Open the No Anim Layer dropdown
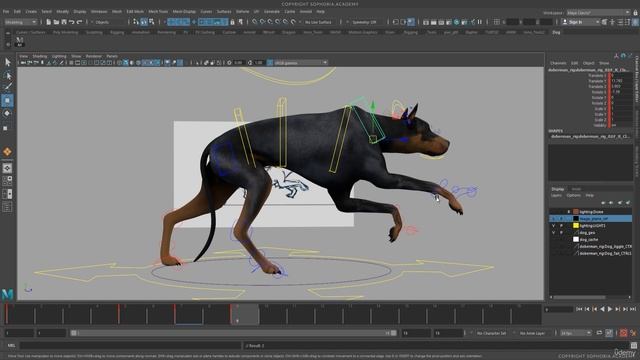640x360 pixels. tap(533, 333)
